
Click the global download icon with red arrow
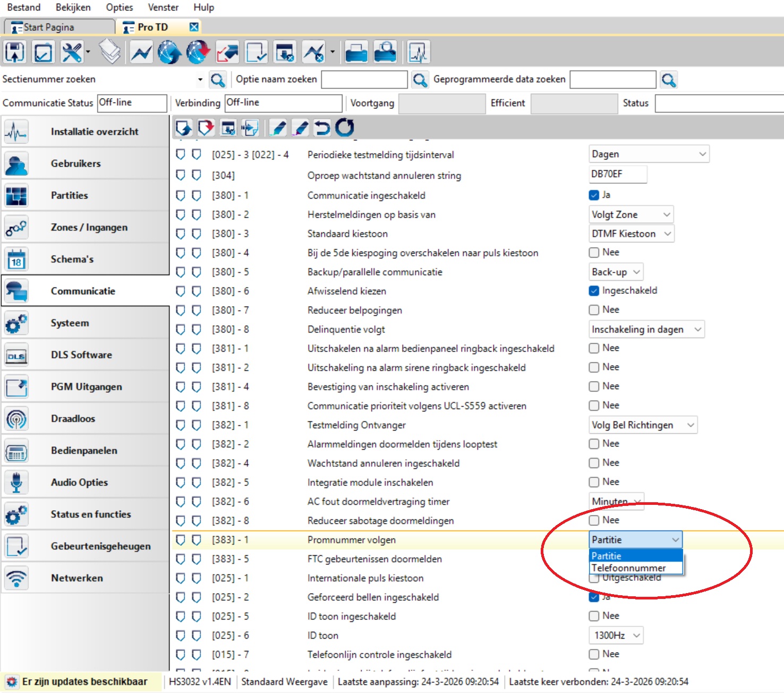click(198, 53)
